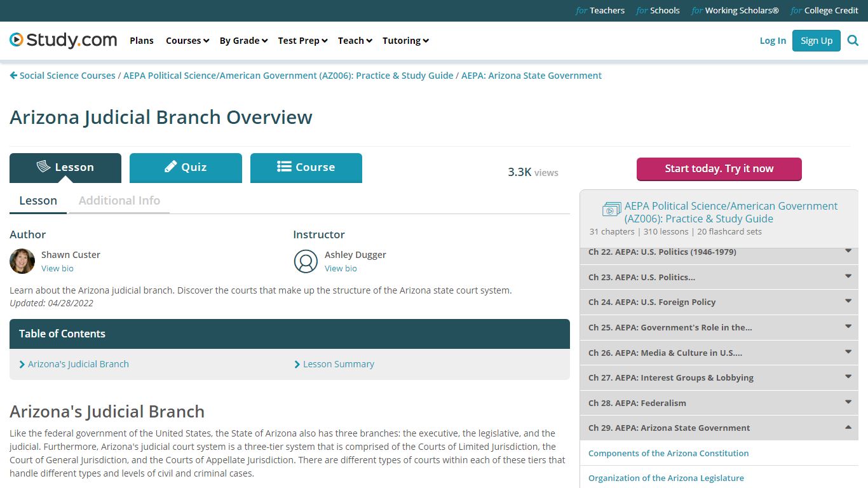Click Shawn Custer's author photo

(22, 261)
